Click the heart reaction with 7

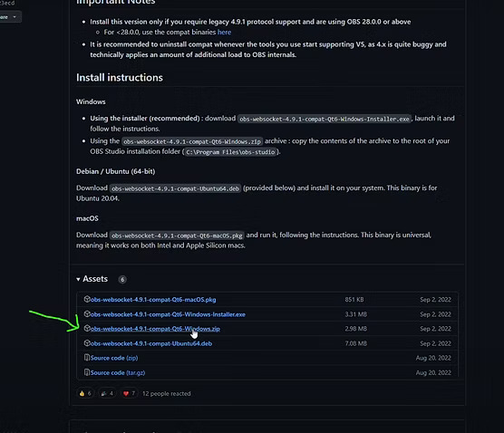(x=130, y=393)
